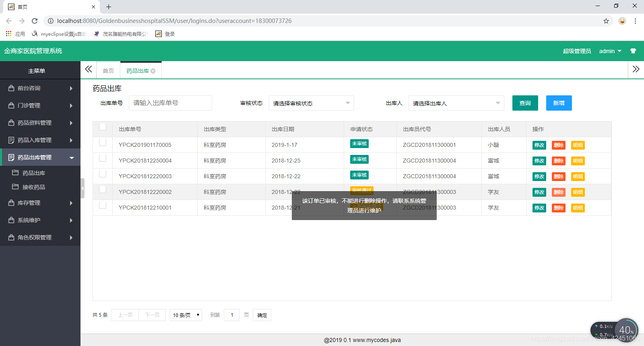
Task: Check the row YPCK201812220002 checkbox
Action: pos(103,190)
